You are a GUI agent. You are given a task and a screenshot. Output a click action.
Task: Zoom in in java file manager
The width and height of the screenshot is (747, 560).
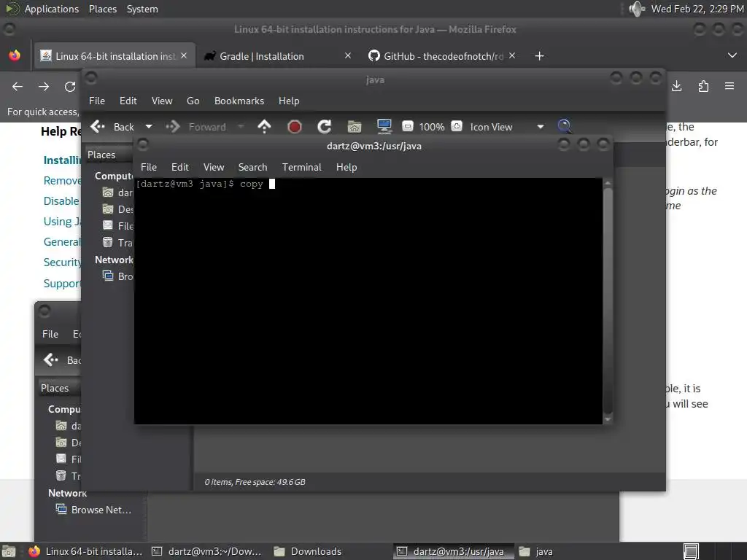click(x=457, y=127)
